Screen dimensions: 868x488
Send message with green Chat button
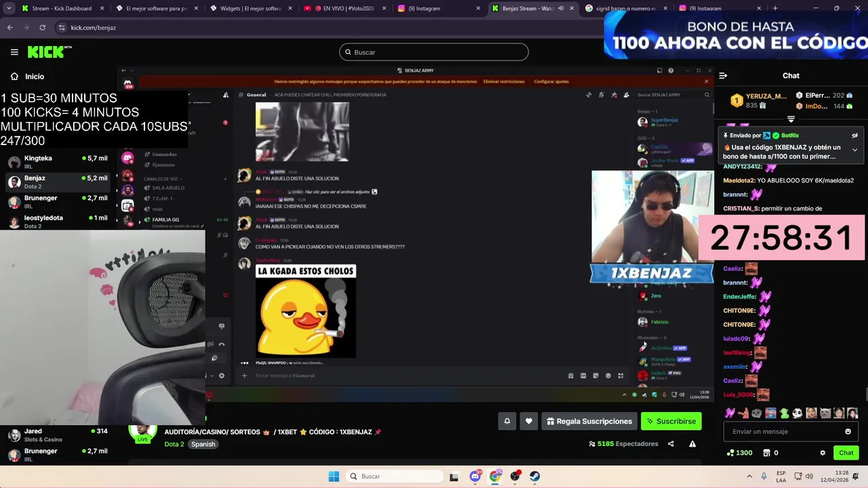846,453
